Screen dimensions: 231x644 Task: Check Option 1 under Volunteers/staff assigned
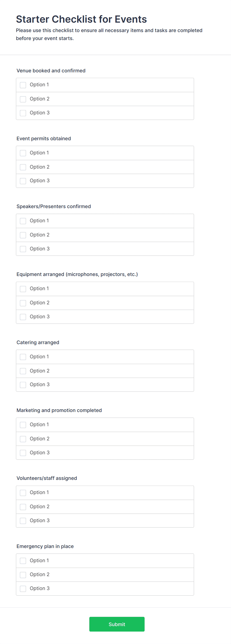23,493
